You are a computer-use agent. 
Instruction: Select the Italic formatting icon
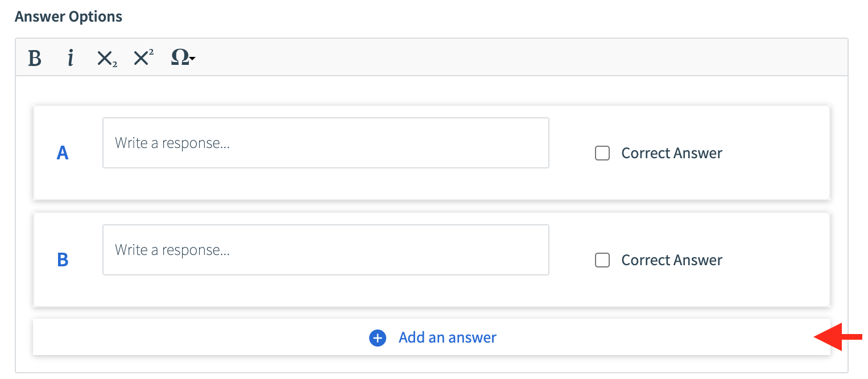click(x=71, y=57)
